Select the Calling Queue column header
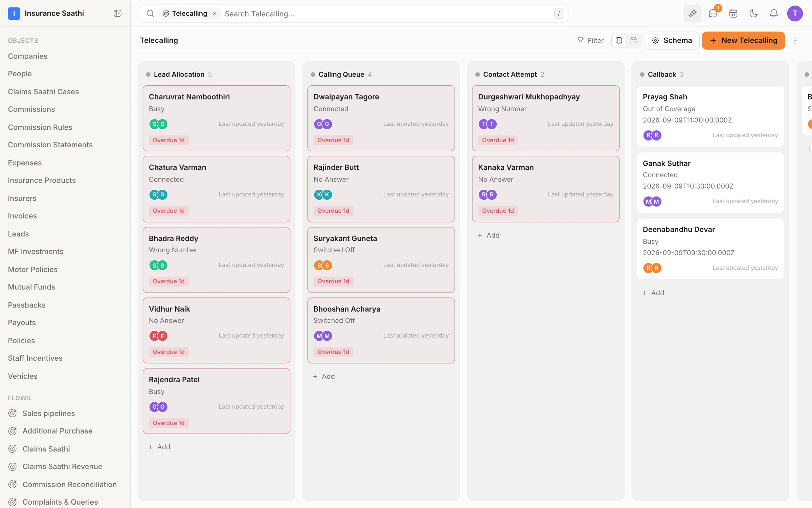 tap(341, 74)
